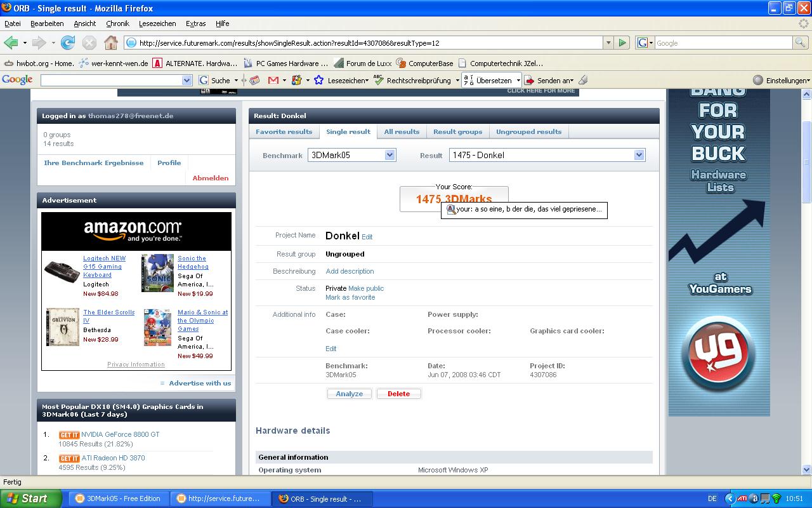Open the ALTERNATE Hardware bookmark

click(x=195, y=63)
